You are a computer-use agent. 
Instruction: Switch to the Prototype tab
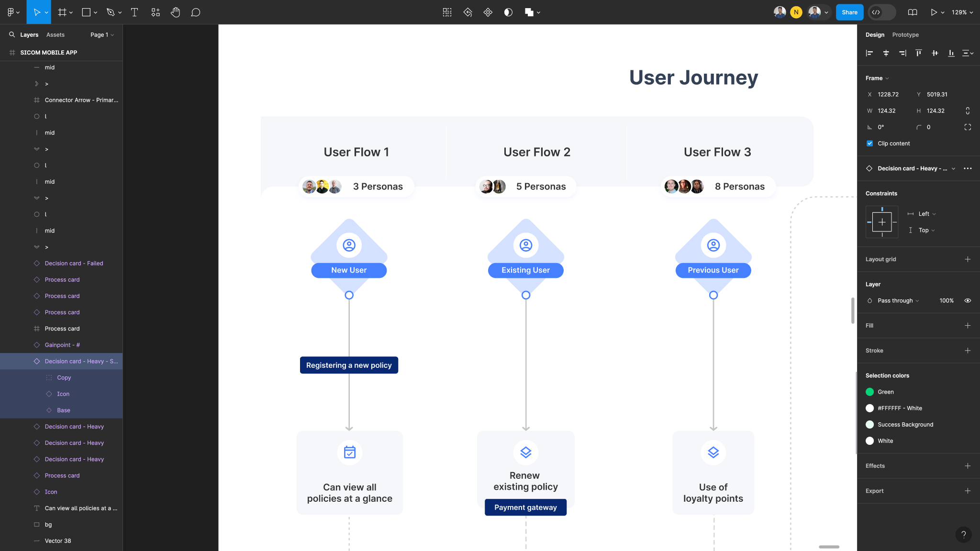point(905,35)
